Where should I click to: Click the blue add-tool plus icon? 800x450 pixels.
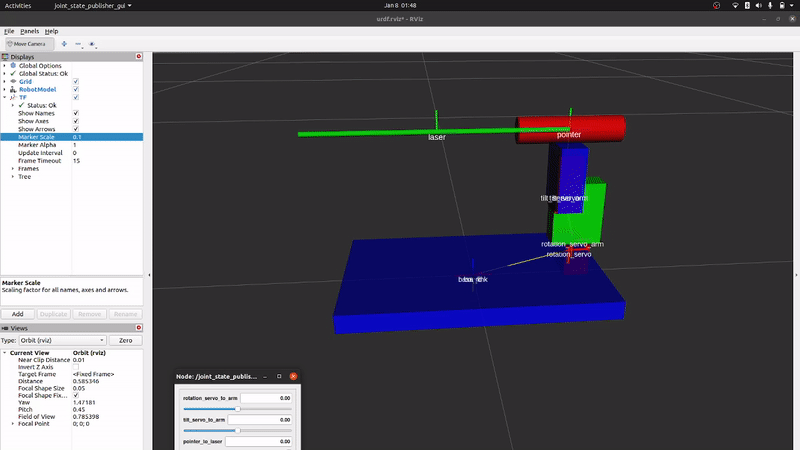[64, 44]
